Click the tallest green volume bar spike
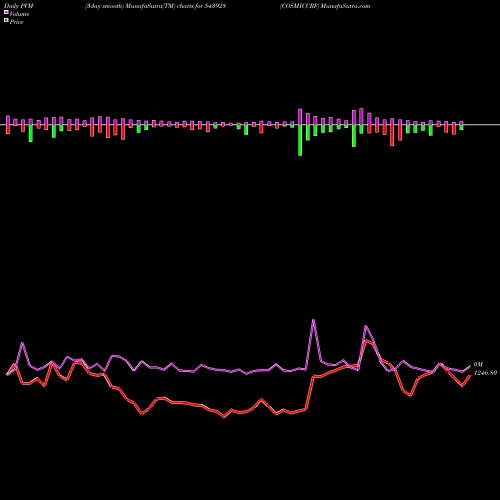Screen dimensions: 500x500 tap(300, 140)
